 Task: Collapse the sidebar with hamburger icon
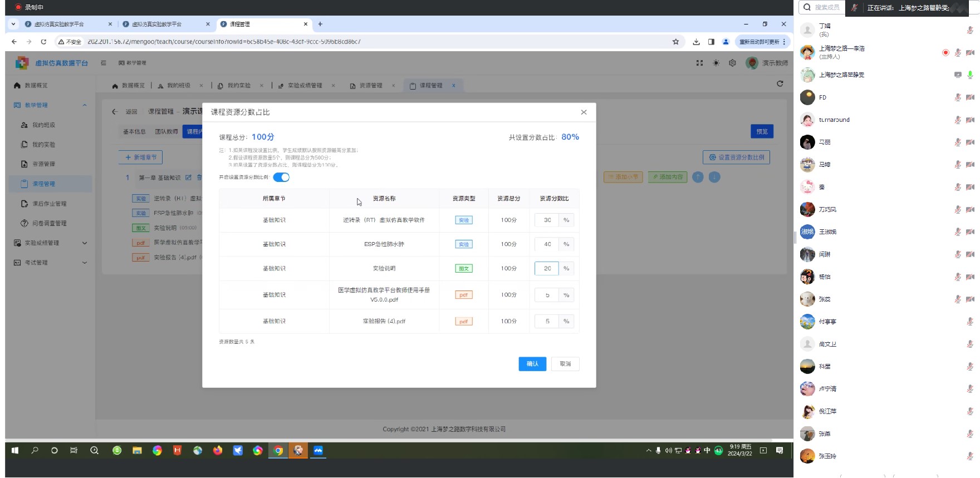(104, 63)
